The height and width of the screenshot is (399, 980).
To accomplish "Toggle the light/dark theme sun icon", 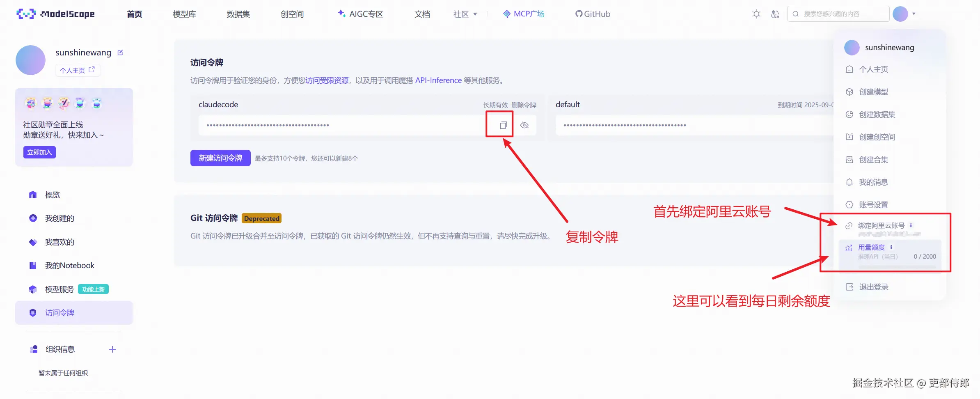I will tap(756, 14).
